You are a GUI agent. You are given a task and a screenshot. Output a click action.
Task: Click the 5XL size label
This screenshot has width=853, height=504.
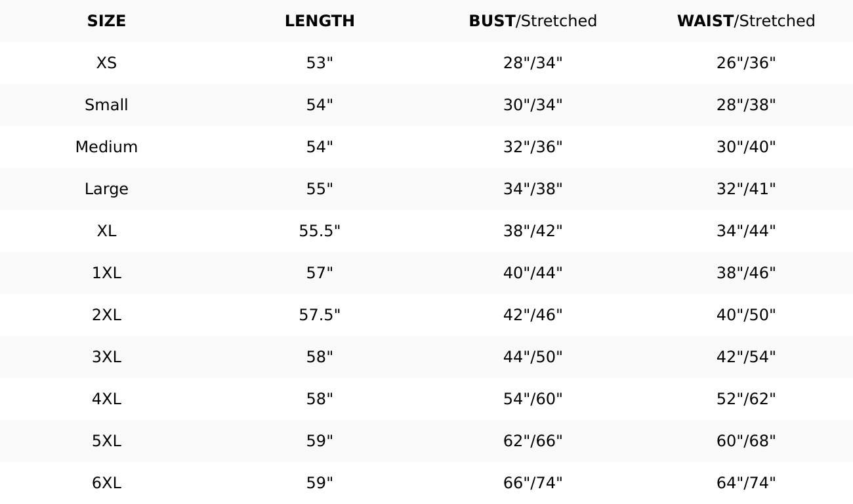(106, 441)
